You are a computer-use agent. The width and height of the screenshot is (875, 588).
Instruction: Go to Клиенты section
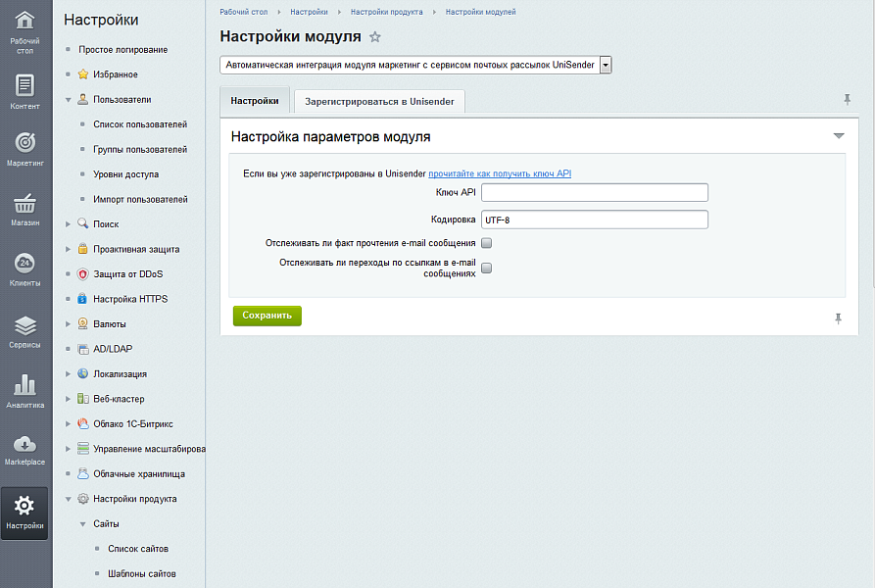[24, 268]
